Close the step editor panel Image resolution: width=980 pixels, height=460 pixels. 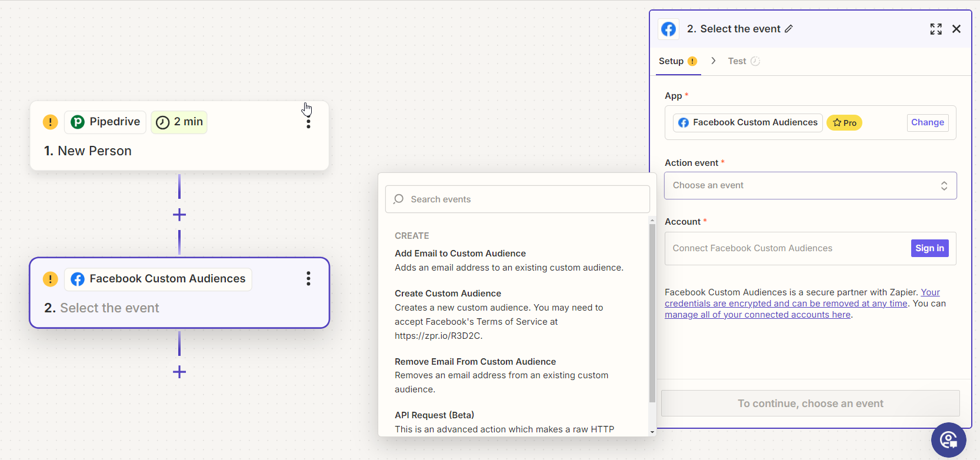956,29
